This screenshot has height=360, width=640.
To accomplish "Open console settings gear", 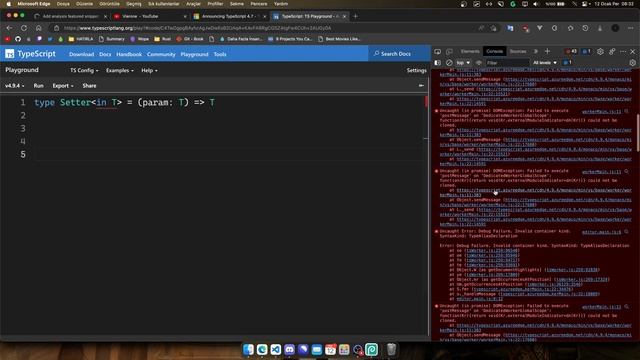I will pos(632,63).
